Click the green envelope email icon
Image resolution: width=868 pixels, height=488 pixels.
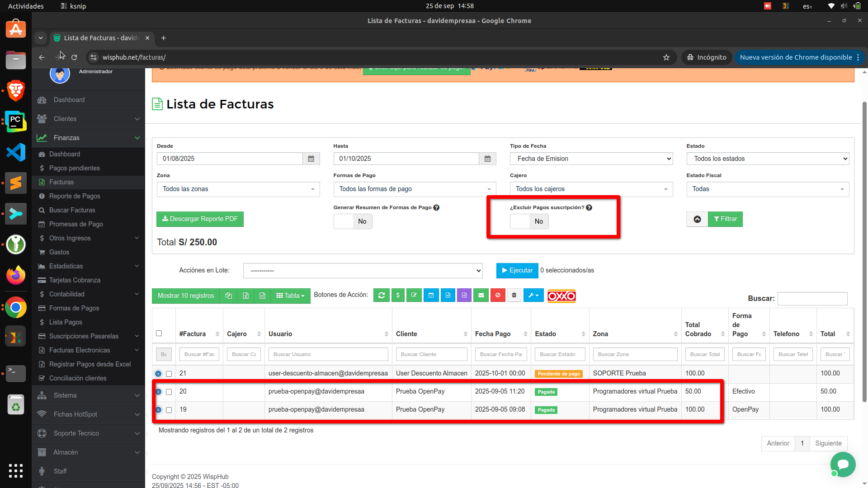pos(481,296)
